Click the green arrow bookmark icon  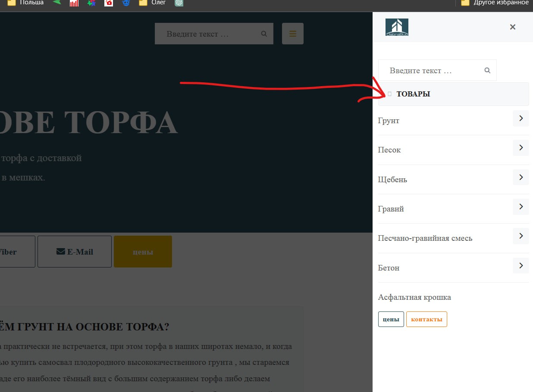pos(56,3)
